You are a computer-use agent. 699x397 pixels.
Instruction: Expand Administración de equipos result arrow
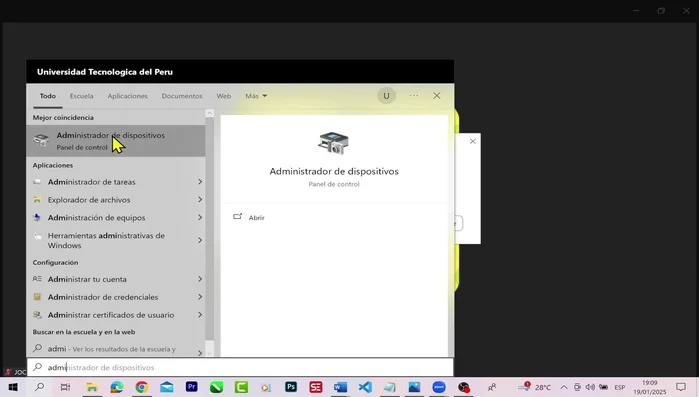(200, 217)
